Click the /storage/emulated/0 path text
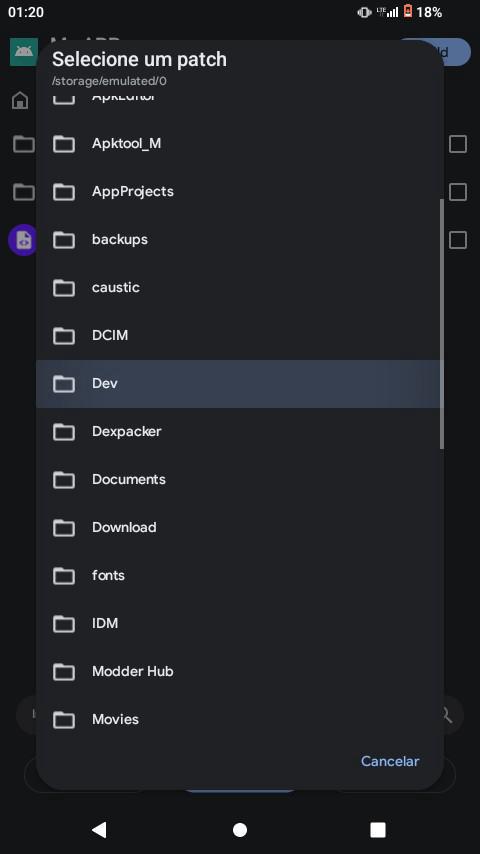The height and width of the screenshot is (854, 480). (109, 81)
